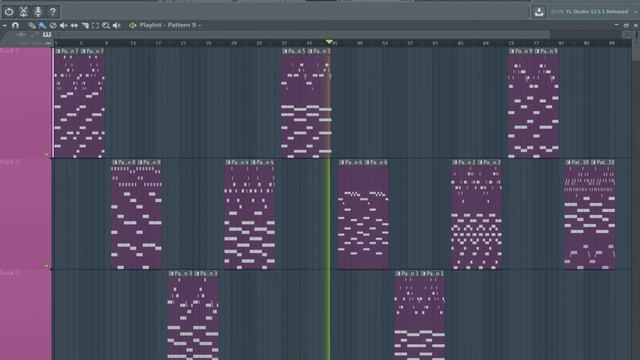
Task: Choose the Select marquee tool
Action: point(95,25)
